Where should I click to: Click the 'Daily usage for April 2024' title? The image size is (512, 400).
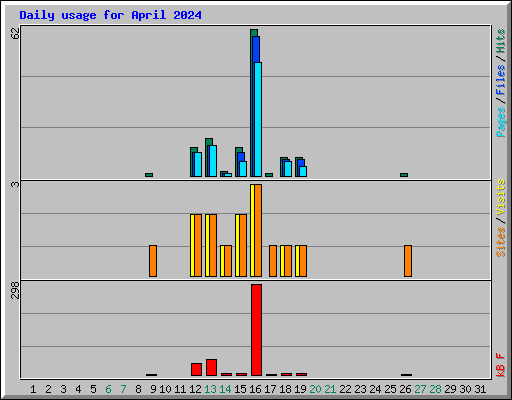coord(110,15)
